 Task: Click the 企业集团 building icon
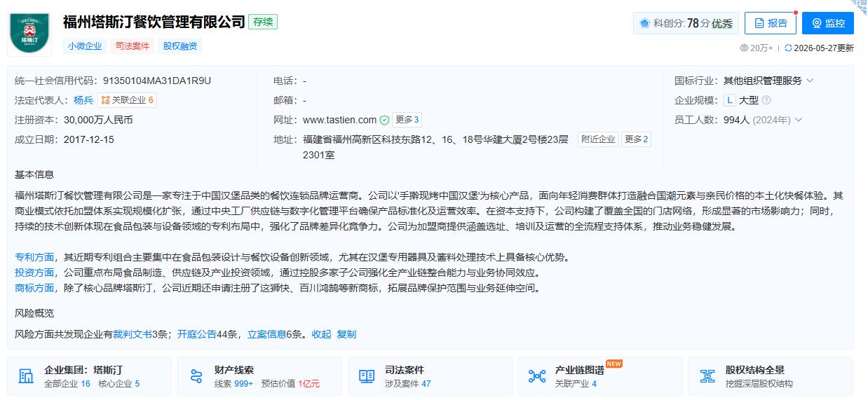point(26,376)
